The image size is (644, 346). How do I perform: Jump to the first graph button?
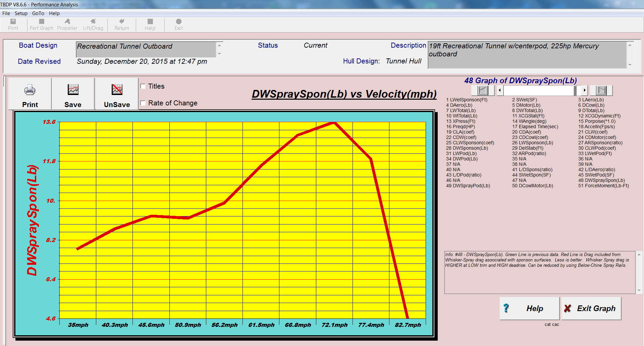pos(483,90)
